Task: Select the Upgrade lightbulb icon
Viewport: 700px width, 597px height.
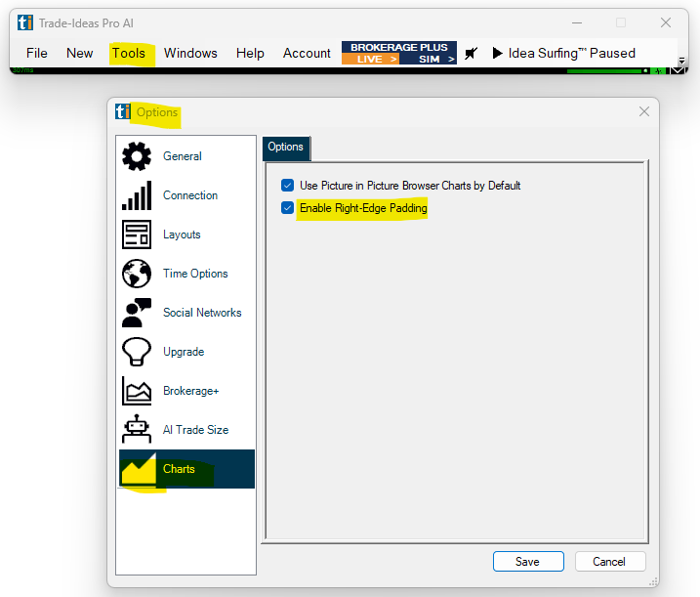Action: (x=137, y=352)
